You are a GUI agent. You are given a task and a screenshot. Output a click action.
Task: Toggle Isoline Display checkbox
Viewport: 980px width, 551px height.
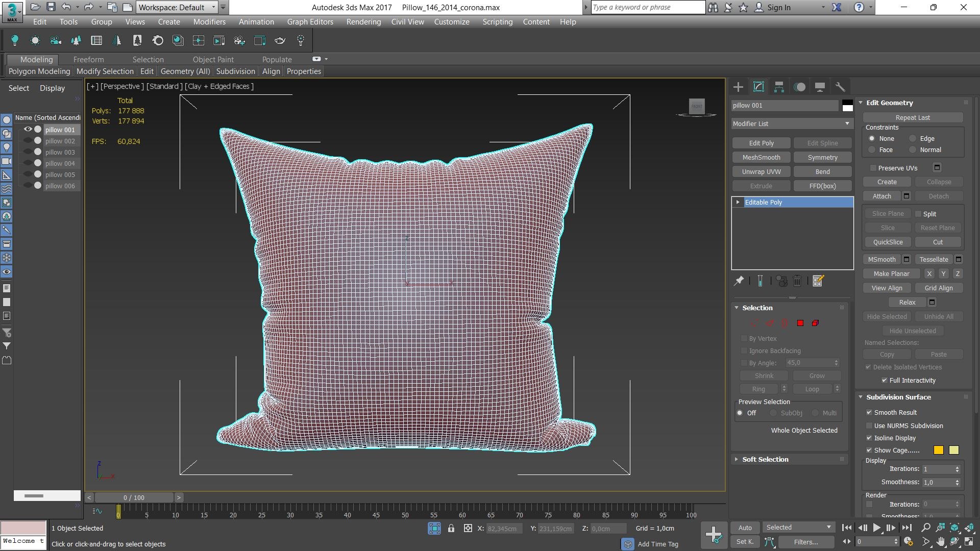click(x=869, y=438)
